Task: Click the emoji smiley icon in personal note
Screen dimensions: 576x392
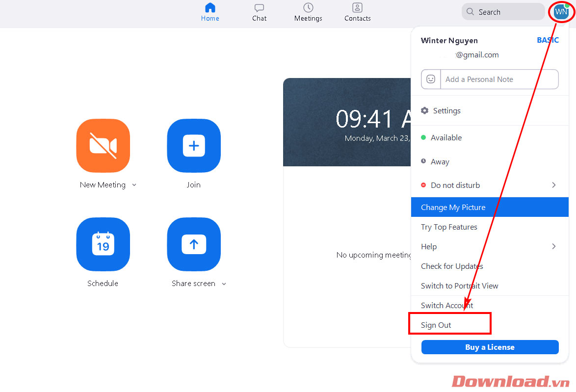Action: click(431, 79)
